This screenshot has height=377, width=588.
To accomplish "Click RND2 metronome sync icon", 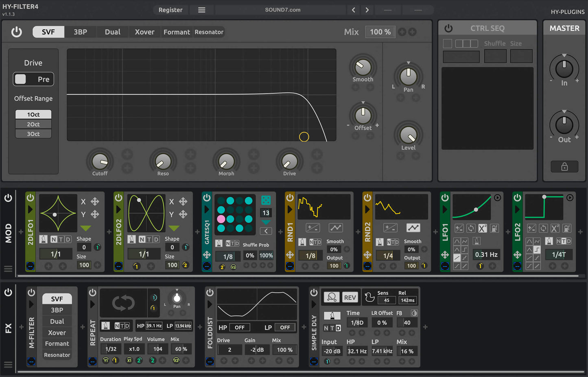I will 379,242.
